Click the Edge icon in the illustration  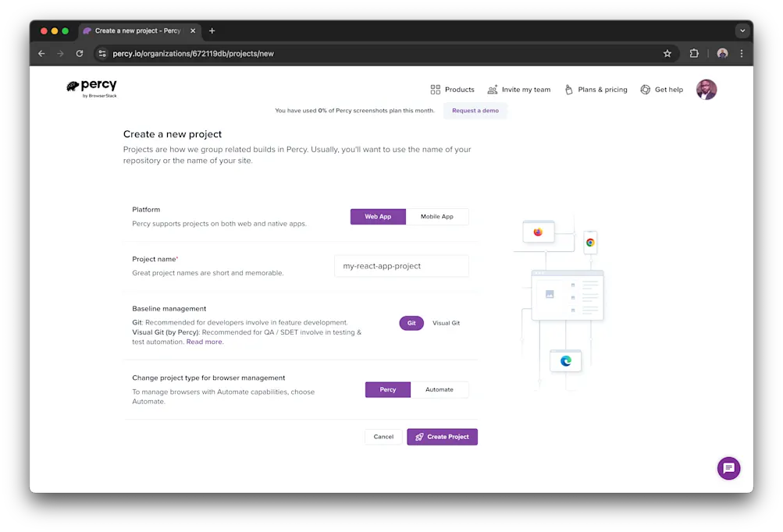(565, 361)
